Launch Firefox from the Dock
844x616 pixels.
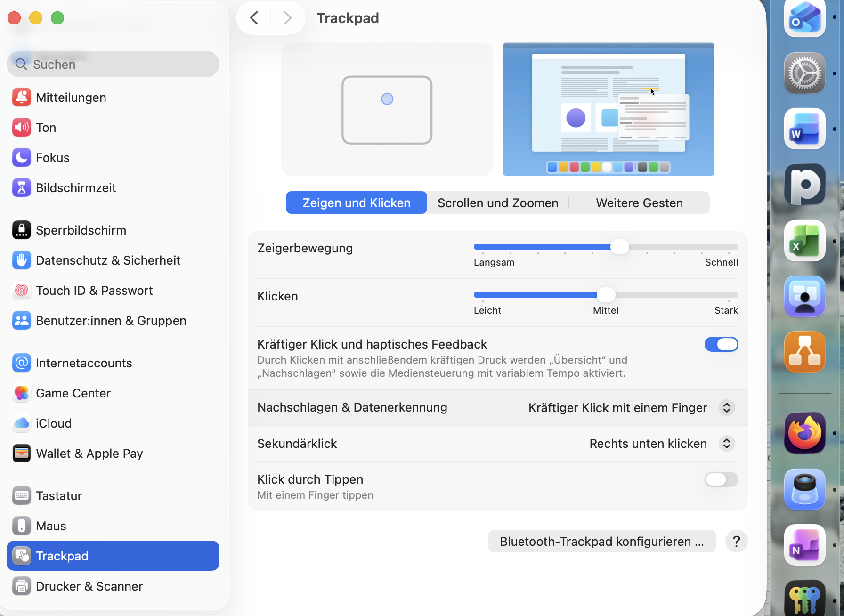pos(804,433)
